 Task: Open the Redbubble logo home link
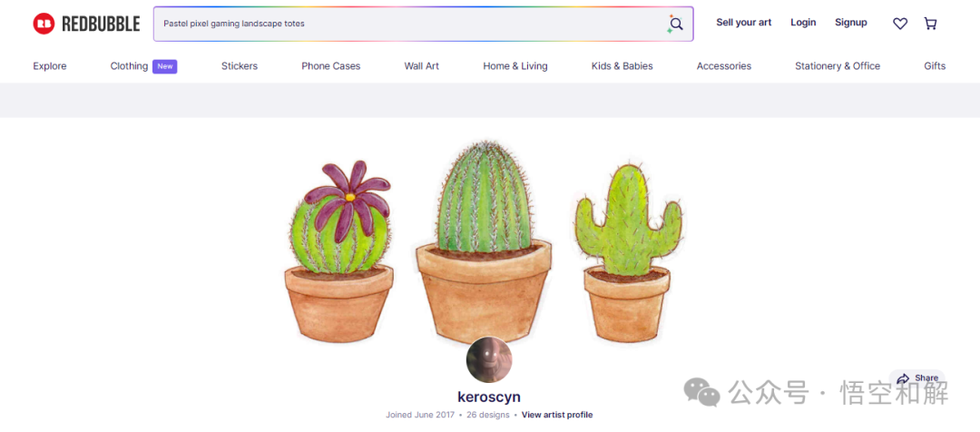pos(86,24)
